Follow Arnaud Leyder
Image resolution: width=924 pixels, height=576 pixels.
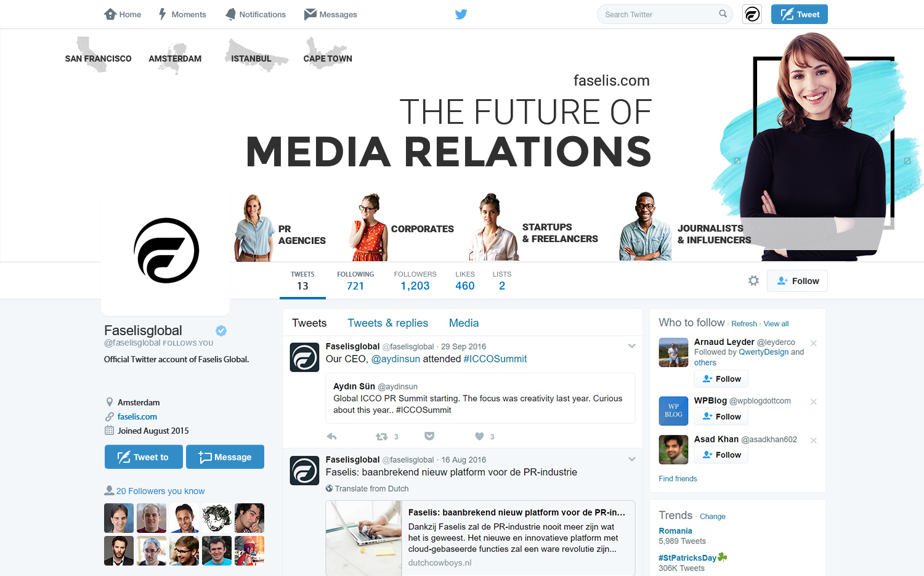[721, 379]
